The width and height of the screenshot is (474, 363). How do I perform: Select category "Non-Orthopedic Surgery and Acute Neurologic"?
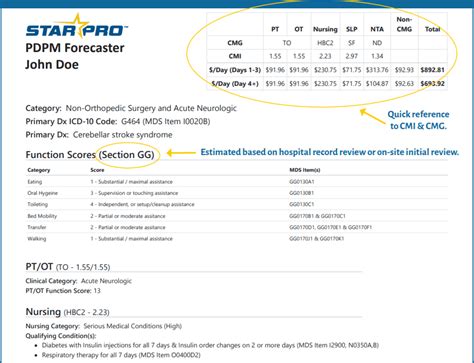click(151, 108)
